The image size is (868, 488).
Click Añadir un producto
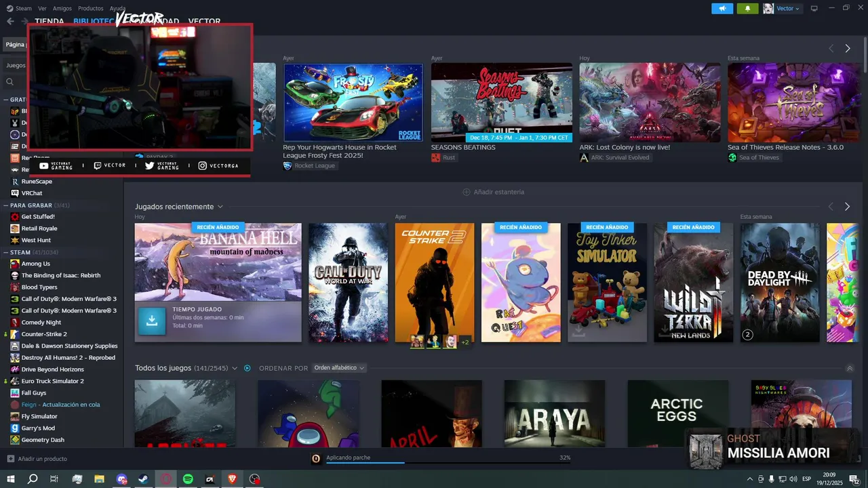pos(37,459)
